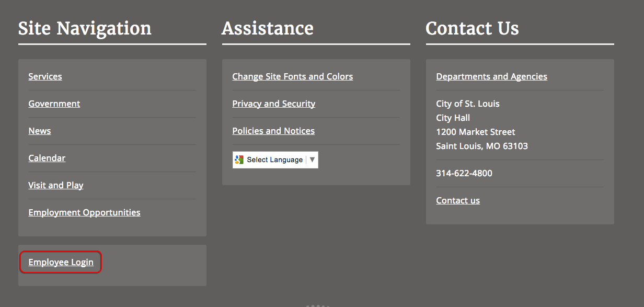Click the Site Navigation heading
The image size is (644, 307).
pyautogui.click(x=85, y=28)
